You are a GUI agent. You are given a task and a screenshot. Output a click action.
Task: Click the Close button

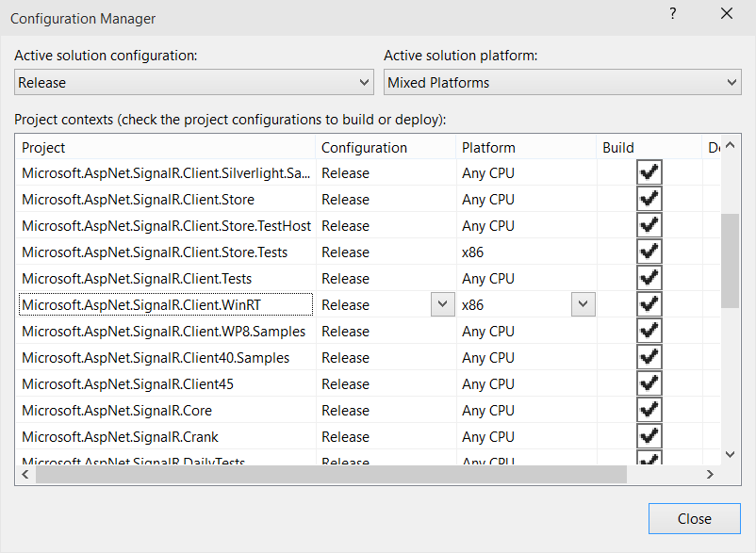pyautogui.click(x=695, y=519)
